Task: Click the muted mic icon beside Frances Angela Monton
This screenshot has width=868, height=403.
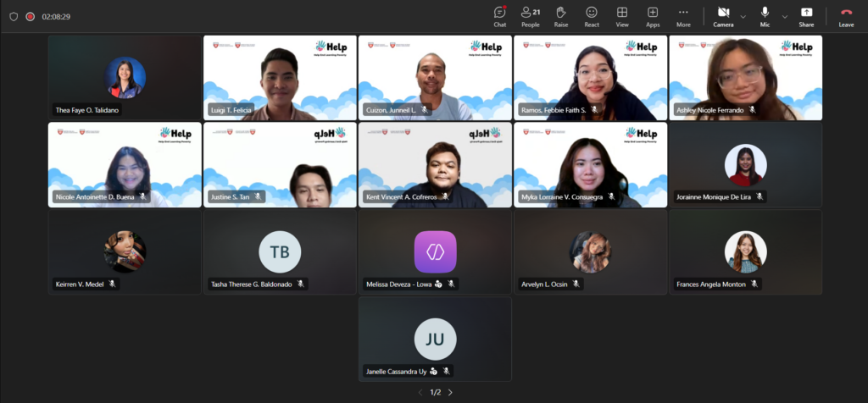Action: pos(754,284)
